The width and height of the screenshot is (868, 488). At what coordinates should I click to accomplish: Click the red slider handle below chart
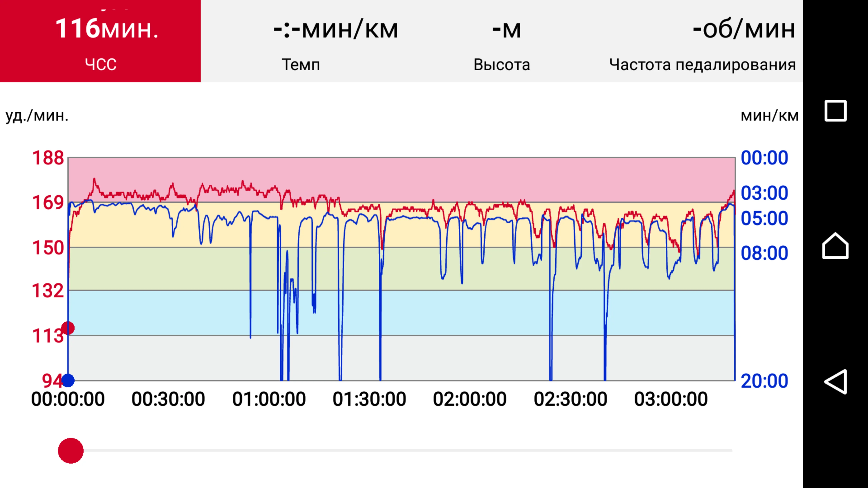pyautogui.click(x=71, y=451)
